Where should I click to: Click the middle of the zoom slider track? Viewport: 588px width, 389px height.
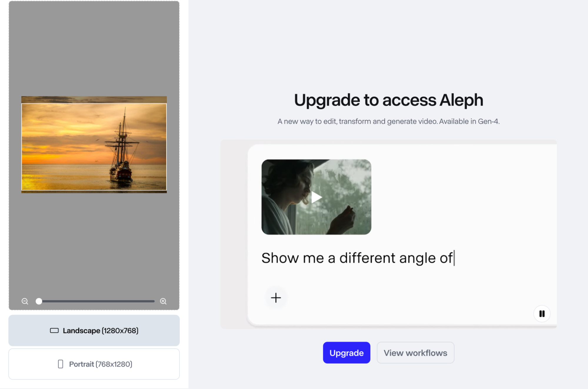click(96, 301)
